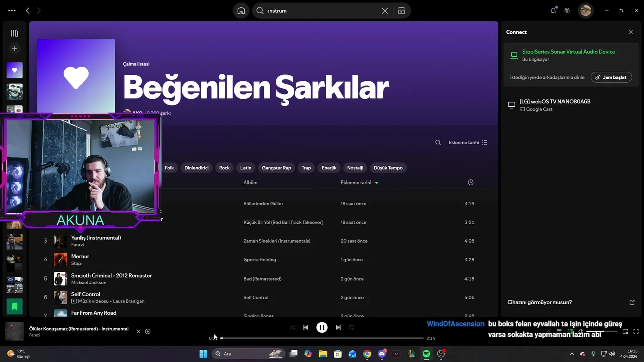This screenshot has width=644, height=362.
Task: Open now playing album art thumbnail
Action: pyautogui.click(x=14, y=331)
